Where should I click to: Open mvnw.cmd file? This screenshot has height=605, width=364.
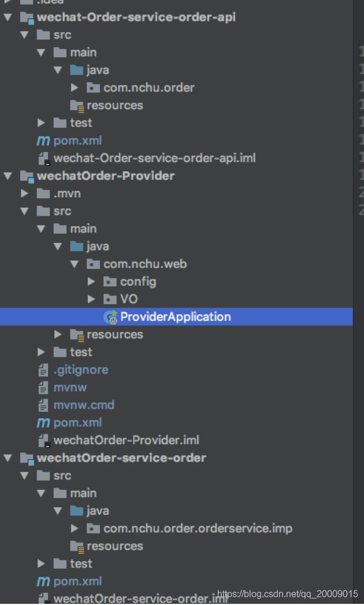tap(84, 405)
